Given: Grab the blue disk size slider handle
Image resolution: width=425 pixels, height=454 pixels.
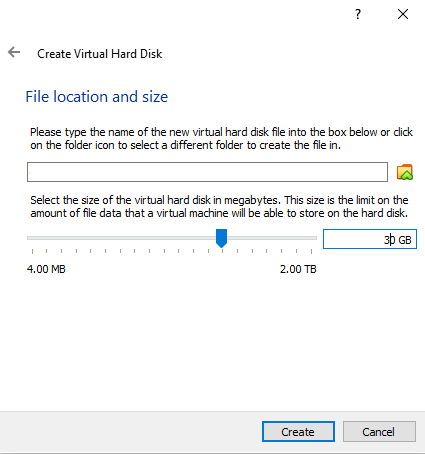Looking at the screenshot, I should click(x=221, y=238).
